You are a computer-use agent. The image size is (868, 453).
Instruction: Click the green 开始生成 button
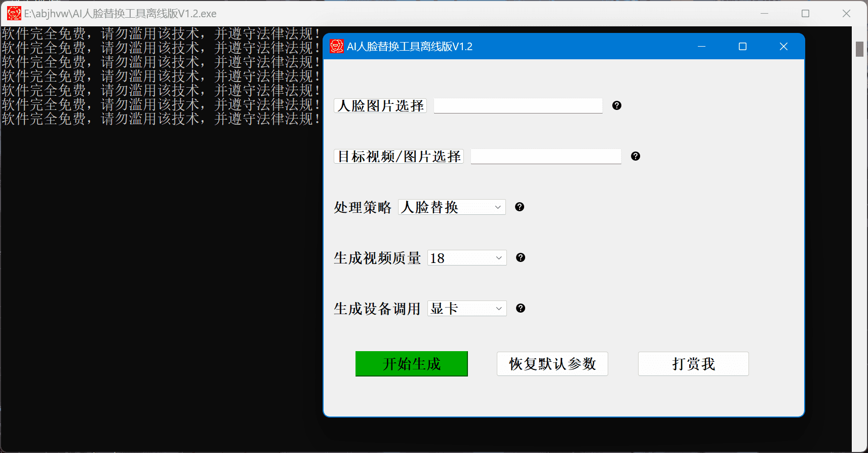click(x=411, y=364)
